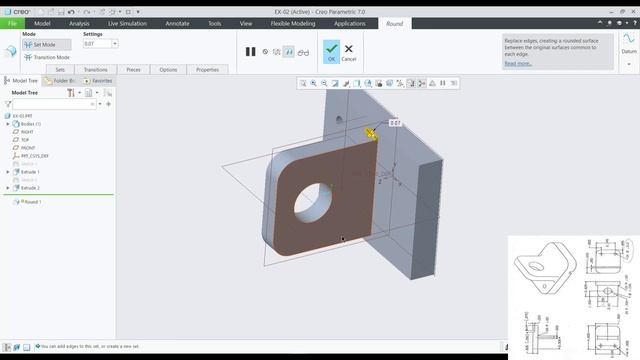Open the File menu

(12, 24)
